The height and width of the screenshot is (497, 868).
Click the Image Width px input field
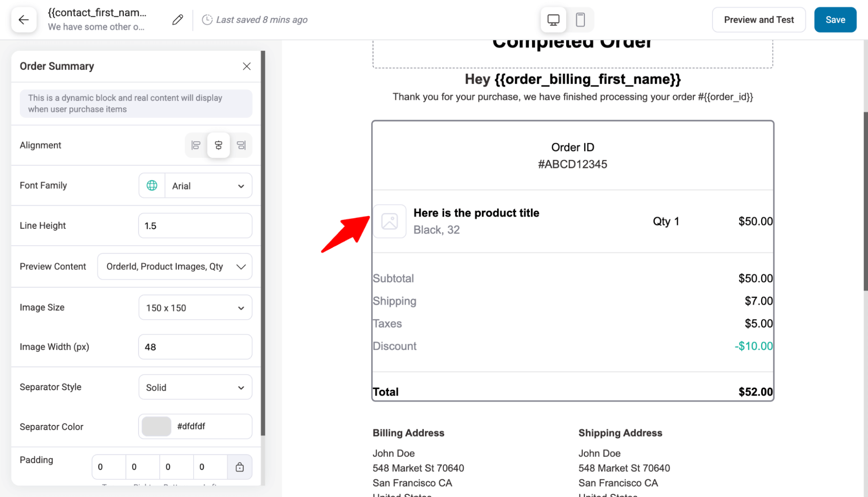click(195, 347)
